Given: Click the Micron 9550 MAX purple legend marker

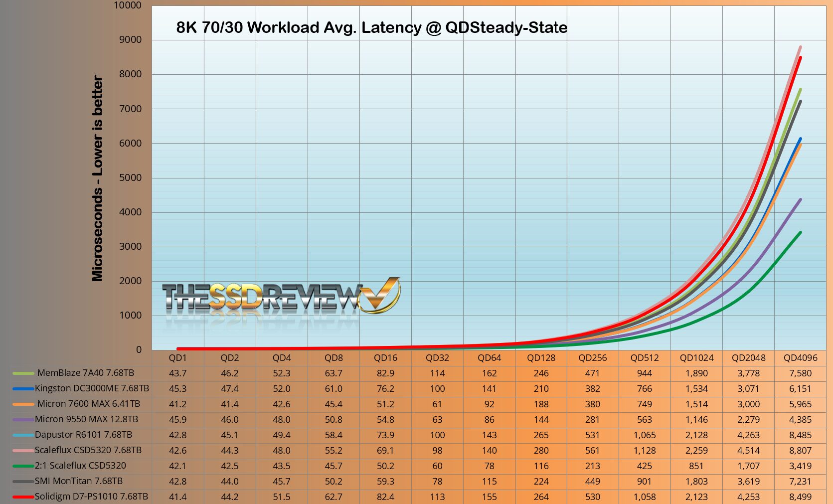Looking at the screenshot, I should point(23,419).
